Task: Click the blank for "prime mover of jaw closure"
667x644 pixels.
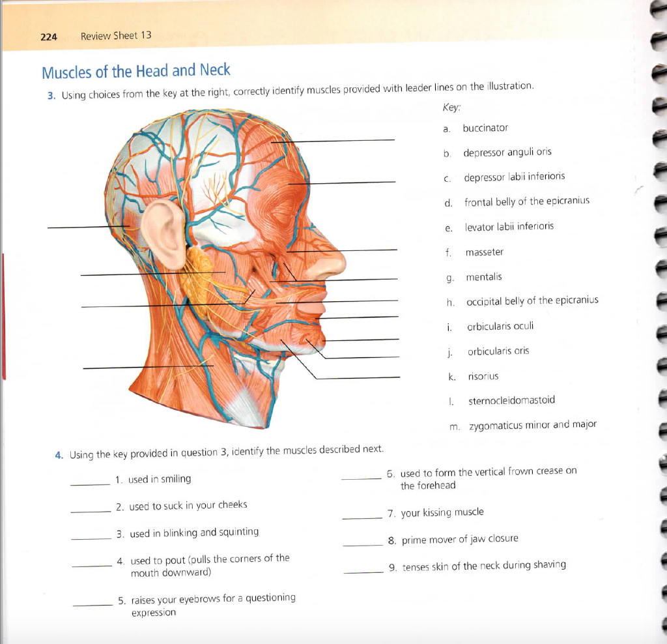Action: (363, 544)
